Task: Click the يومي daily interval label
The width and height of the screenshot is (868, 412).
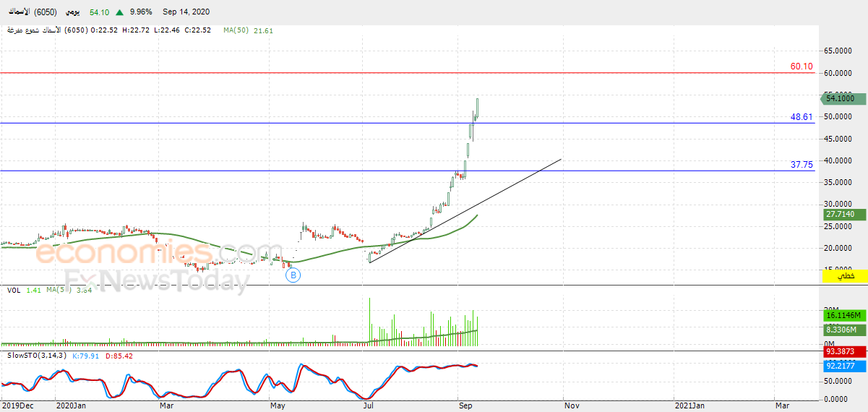Action: 73,12
